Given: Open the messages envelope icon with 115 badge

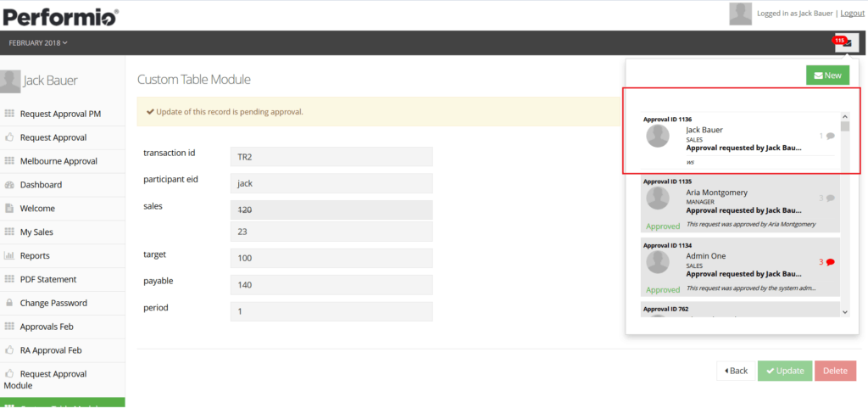Looking at the screenshot, I should tap(847, 43).
